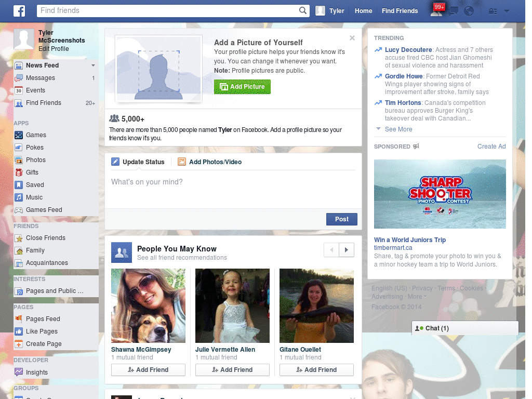Click the Acquaintances list icon
Viewport: 532px width, 399px height.
[x=19, y=263]
